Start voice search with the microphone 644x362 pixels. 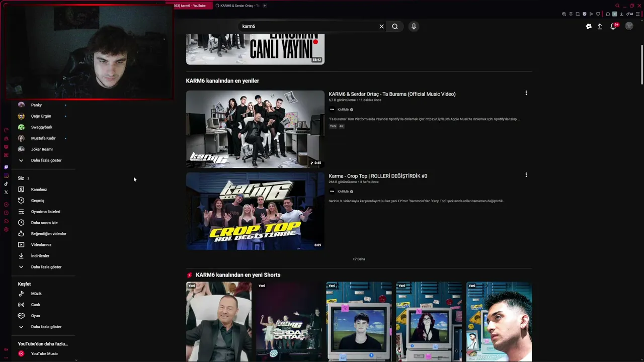[x=414, y=27]
